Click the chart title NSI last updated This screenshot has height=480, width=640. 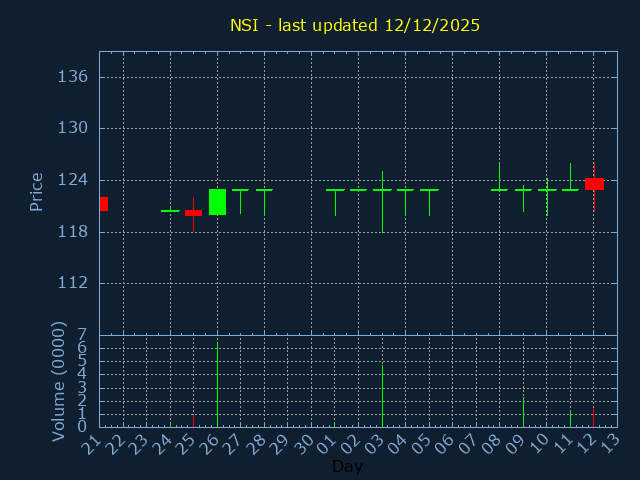tap(355, 25)
